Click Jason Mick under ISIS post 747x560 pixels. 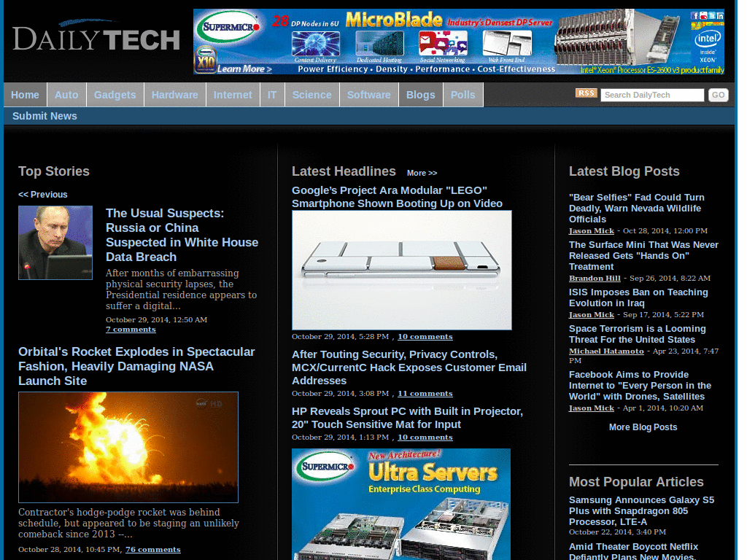click(591, 314)
